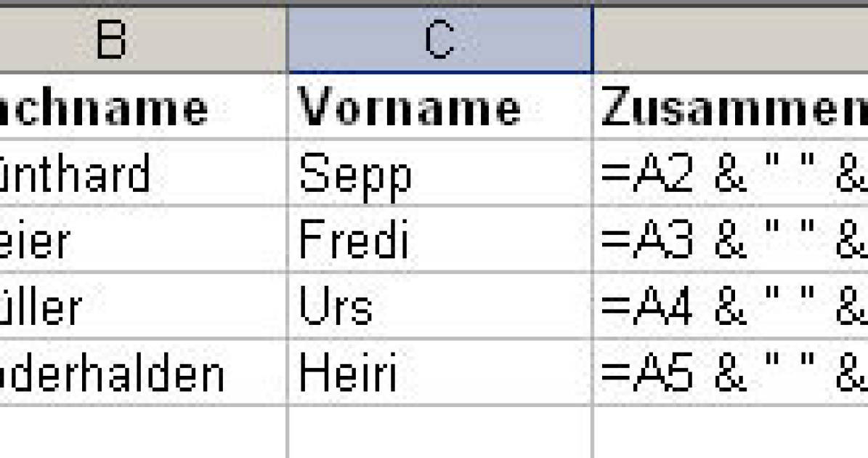Select column B header
The width and height of the screenshot is (868, 458).
(x=143, y=39)
